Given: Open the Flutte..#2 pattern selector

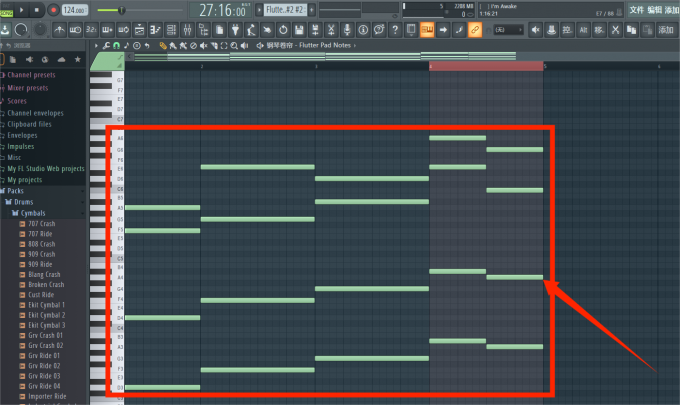Looking at the screenshot, I should click(285, 10).
